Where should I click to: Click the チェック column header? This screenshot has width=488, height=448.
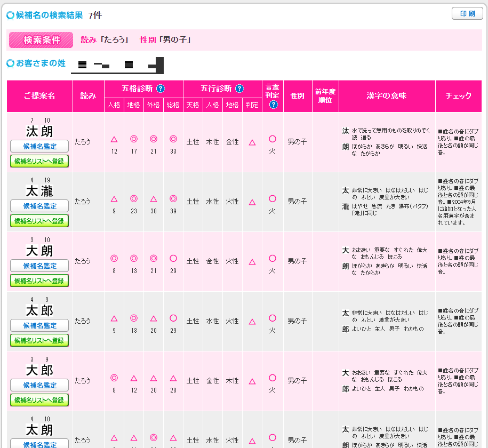click(x=459, y=96)
